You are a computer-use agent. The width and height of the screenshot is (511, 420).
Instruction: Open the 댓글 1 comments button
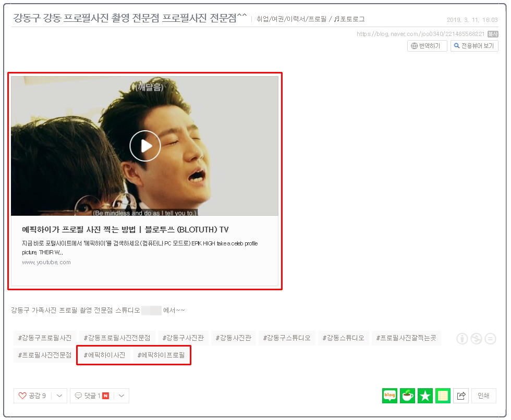click(x=92, y=396)
